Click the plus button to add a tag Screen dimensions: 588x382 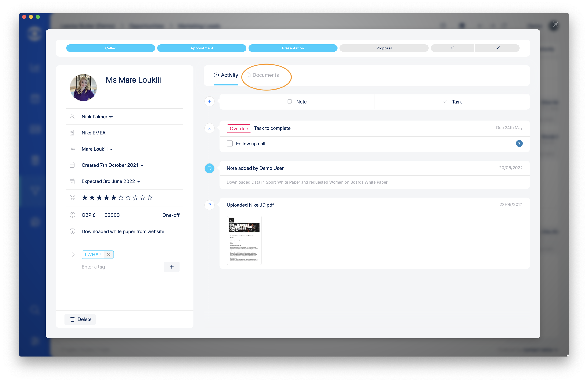(x=171, y=267)
